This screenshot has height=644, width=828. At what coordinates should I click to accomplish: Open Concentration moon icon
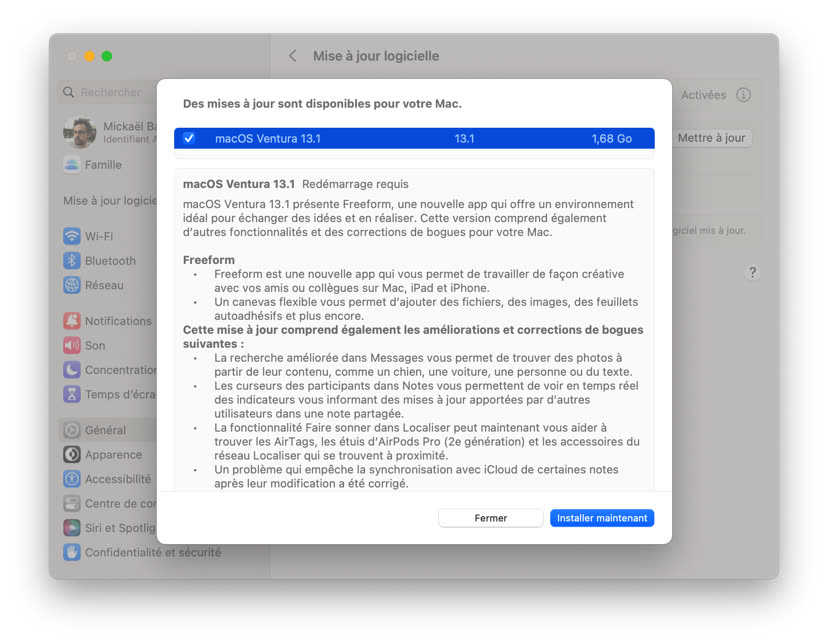tap(72, 370)
